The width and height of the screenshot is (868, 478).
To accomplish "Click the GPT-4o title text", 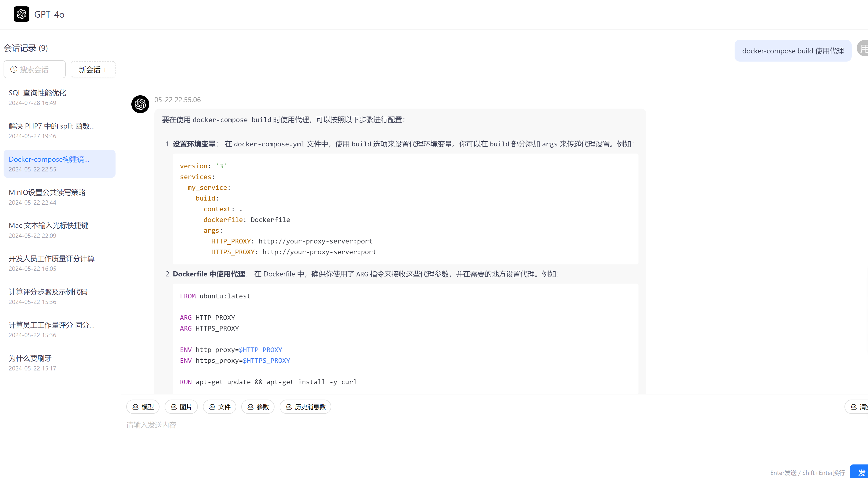I will tap(49, 15).
